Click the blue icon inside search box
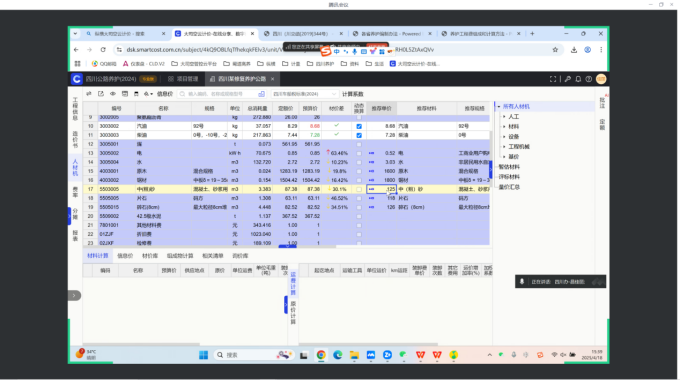680x380 pixels. 262,94
